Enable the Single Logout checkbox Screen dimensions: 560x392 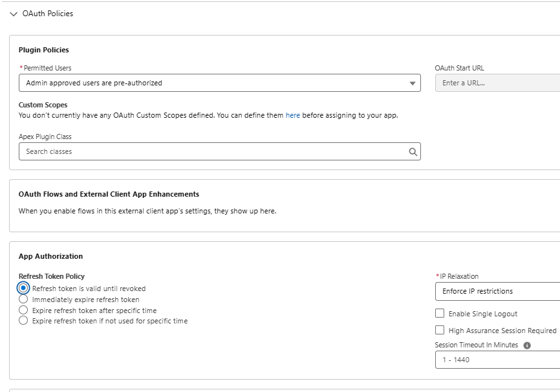pos(440,313)
